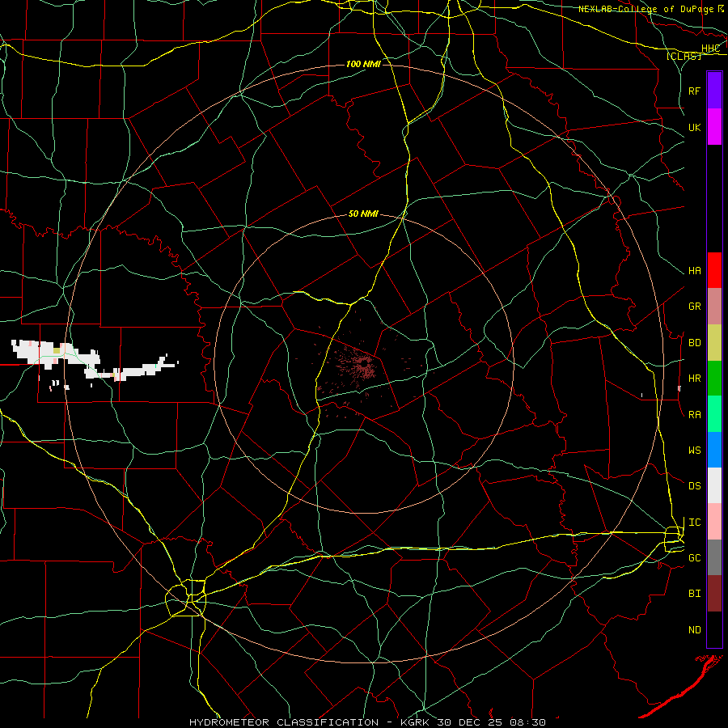Click the GR legend label
The height and width of the screenshot is (728, 728).
pyautogui.click(x=694, y=307)
